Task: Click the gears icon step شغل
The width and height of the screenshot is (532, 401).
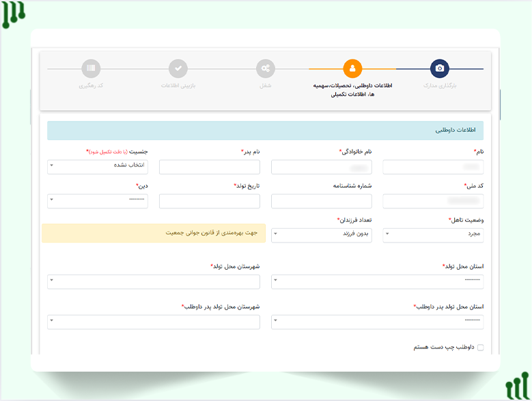Action: [x=266, y=68]
